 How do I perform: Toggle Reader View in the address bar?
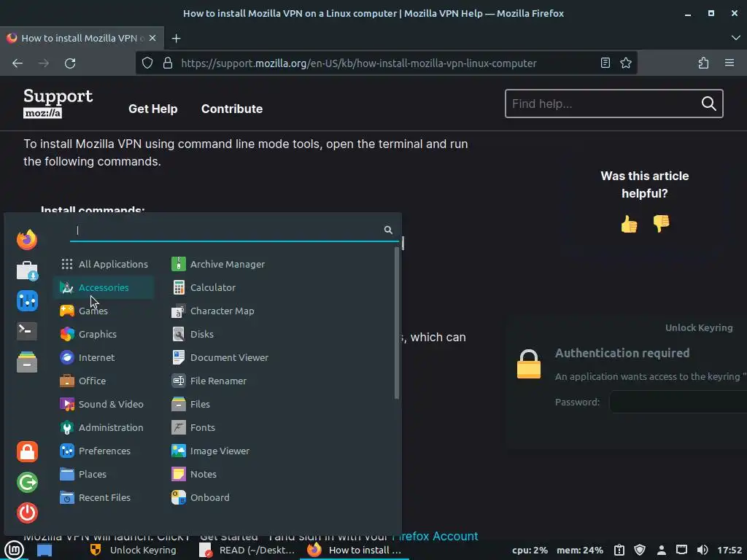click(605, 63)
